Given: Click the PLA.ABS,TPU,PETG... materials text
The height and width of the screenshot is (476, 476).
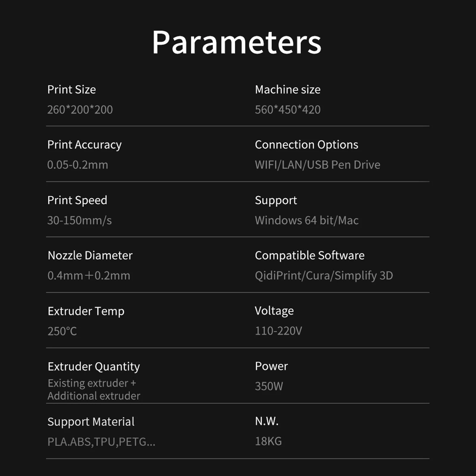Looking at the screenshot, I should (x=101, y=442).
